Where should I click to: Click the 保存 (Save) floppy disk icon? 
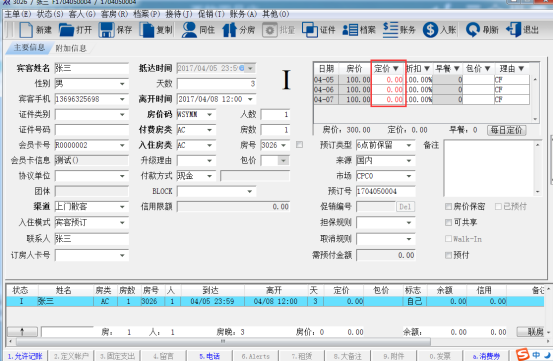click(107, 30)
